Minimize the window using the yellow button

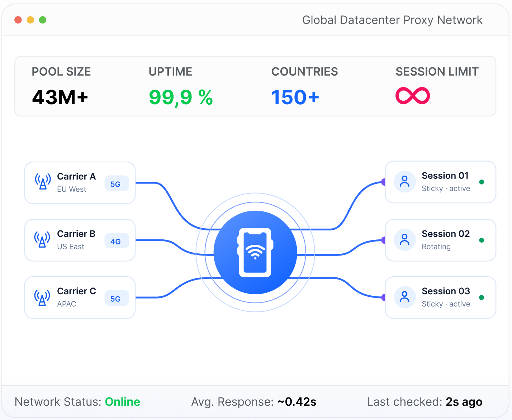(30, 20)
